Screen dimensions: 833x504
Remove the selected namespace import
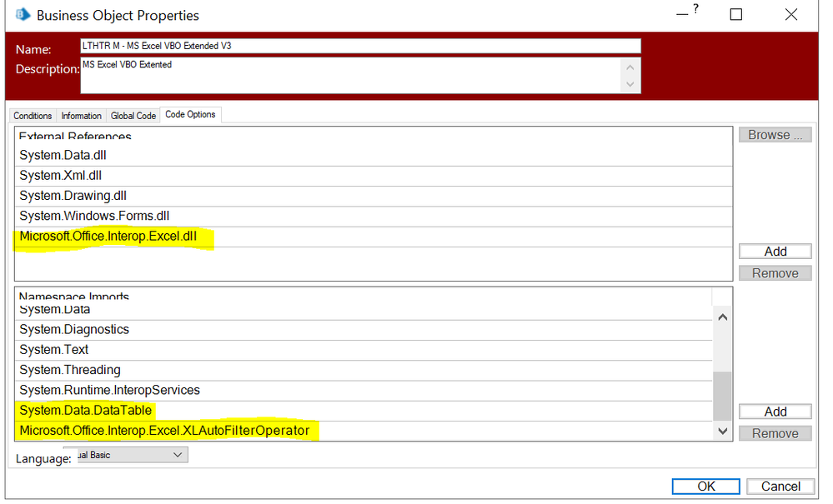775,433
